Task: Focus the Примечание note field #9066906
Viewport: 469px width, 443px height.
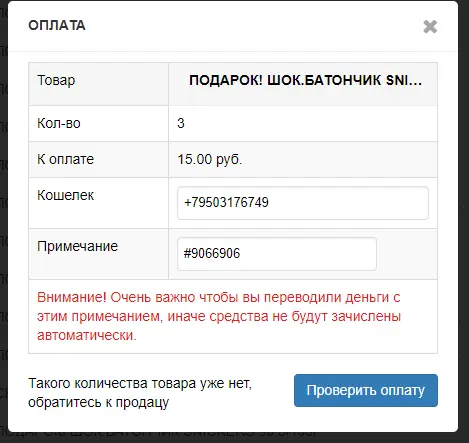Action: [277, 254]
